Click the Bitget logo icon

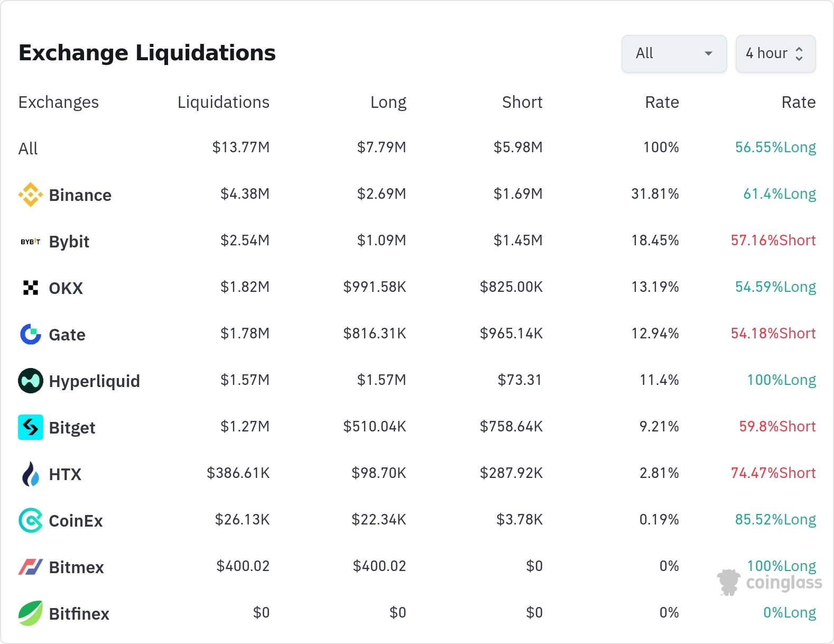point(31,427)
